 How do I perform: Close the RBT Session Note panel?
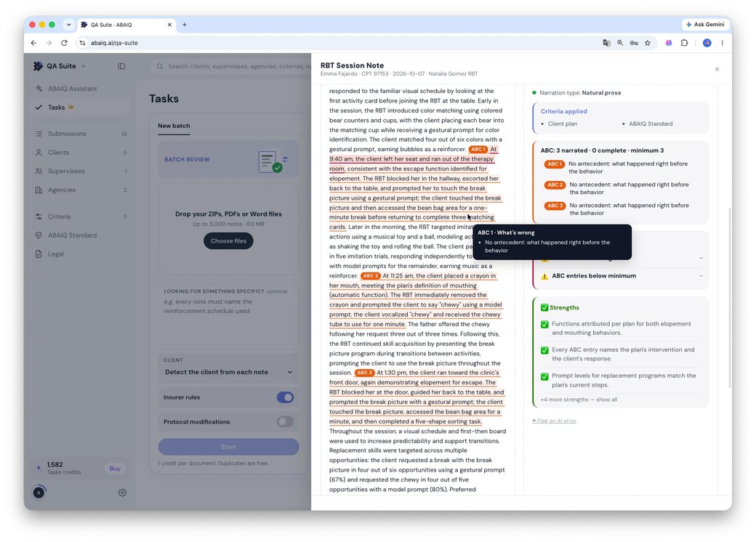(x=717, y=69)
